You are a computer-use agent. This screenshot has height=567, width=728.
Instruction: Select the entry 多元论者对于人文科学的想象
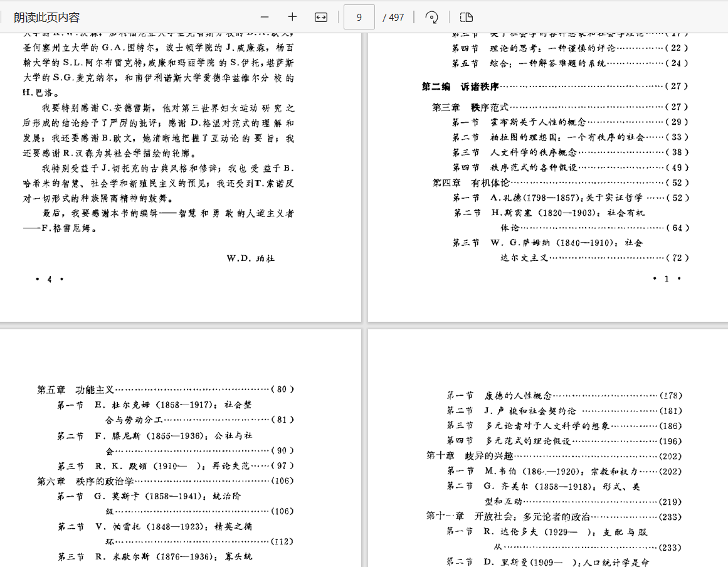tap(564, 426)
